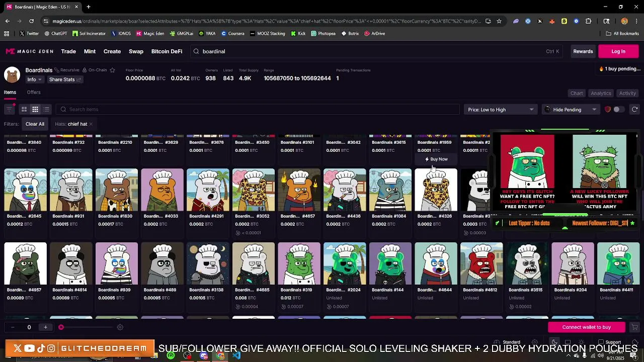The width and height of the screenshot is (644, 362).
Task: Toggle night mode moon icon
Action: click(x=554, y=342)
